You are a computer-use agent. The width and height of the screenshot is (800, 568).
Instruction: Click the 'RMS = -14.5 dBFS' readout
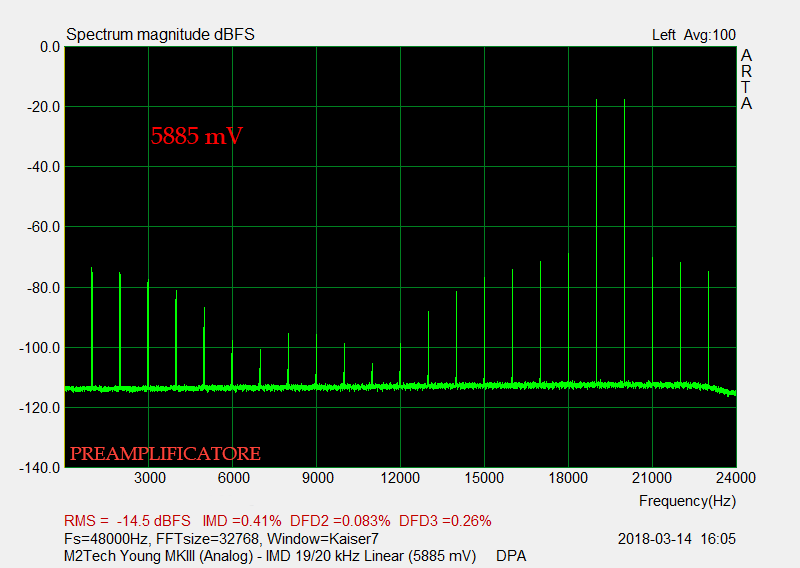[127, 521]
